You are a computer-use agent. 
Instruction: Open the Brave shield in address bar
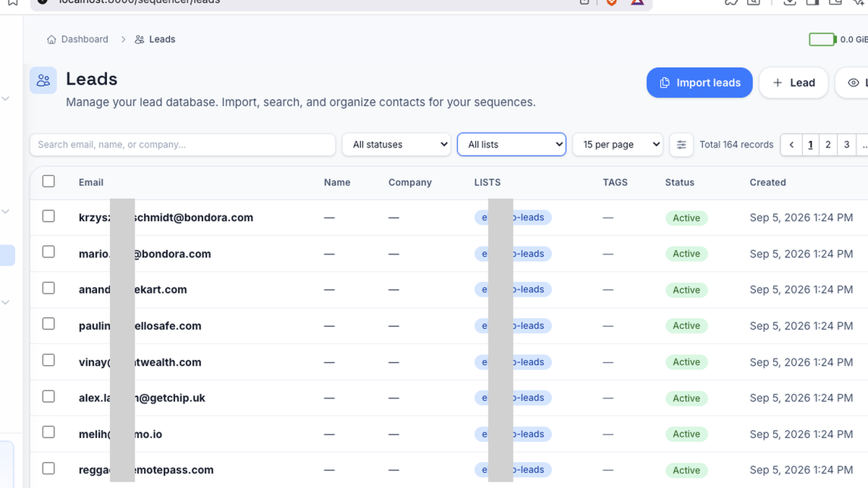[611, 2]
